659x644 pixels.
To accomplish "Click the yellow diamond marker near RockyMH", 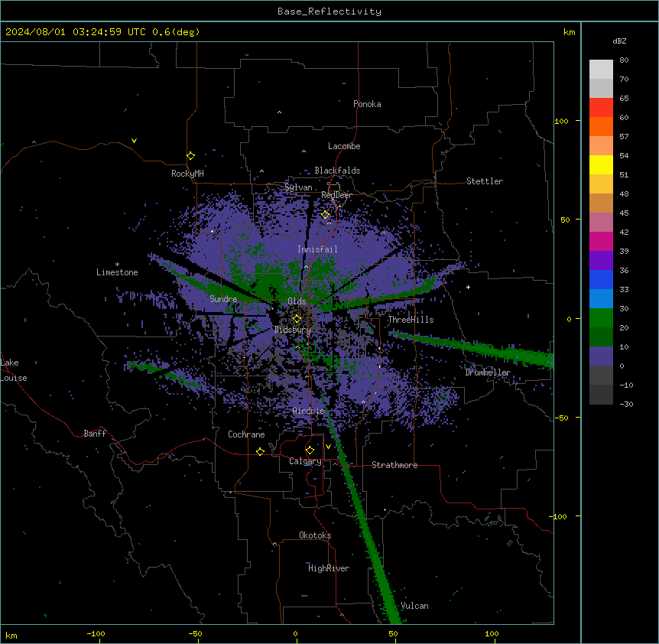I will pyautogui.click(x=191, y=156).
